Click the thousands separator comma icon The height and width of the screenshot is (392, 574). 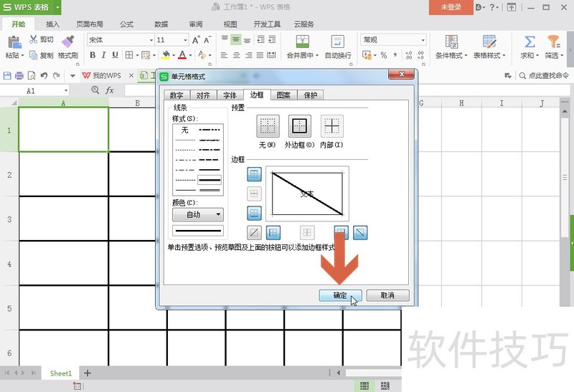pos(395,55)
